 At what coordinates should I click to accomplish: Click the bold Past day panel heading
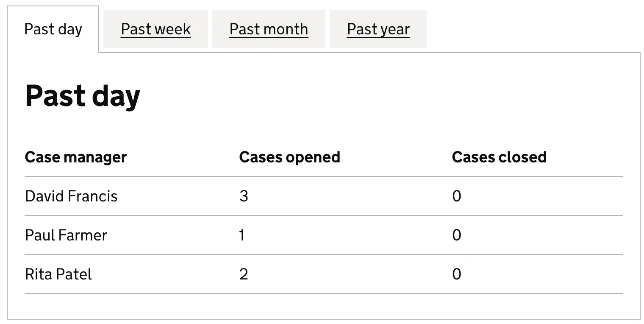pyautogui.click(x=83, y=96)
